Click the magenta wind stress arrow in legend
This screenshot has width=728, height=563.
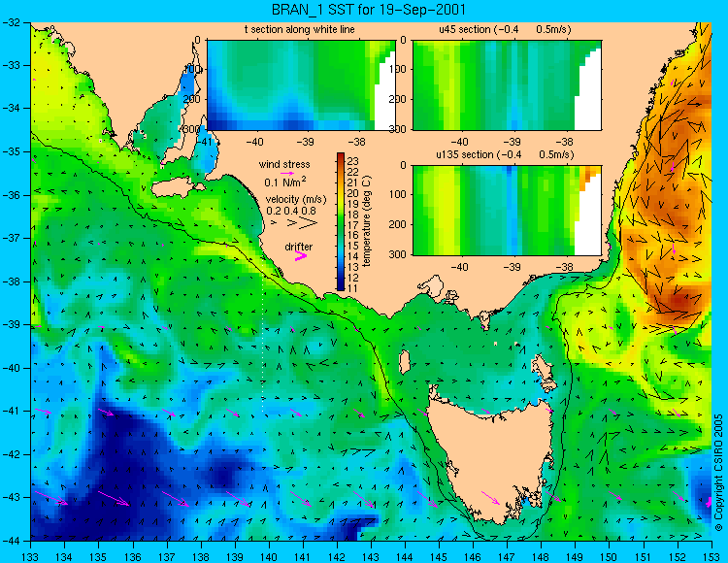click(287, 173)
